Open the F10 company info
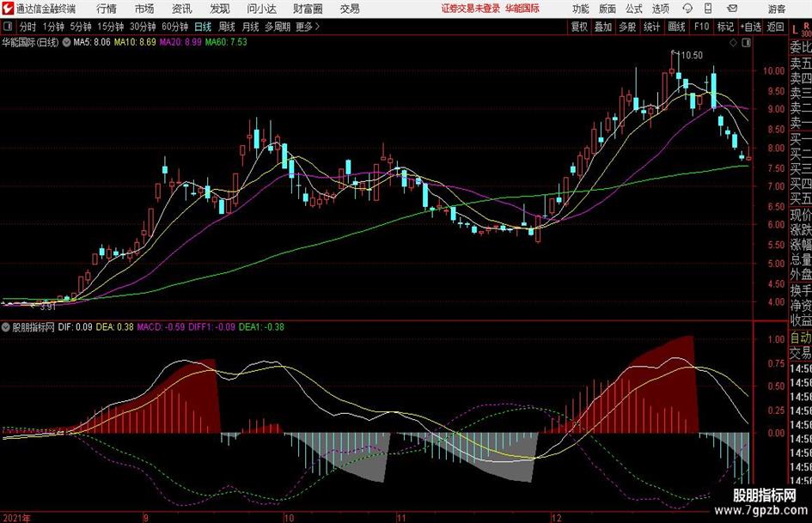The width and height of the screenshot is (812, 523). (701, 27)
